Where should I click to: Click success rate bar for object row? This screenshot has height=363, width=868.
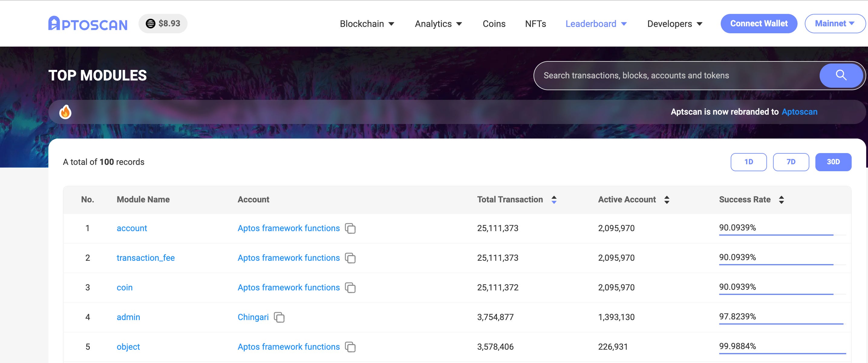pos(782,354)
